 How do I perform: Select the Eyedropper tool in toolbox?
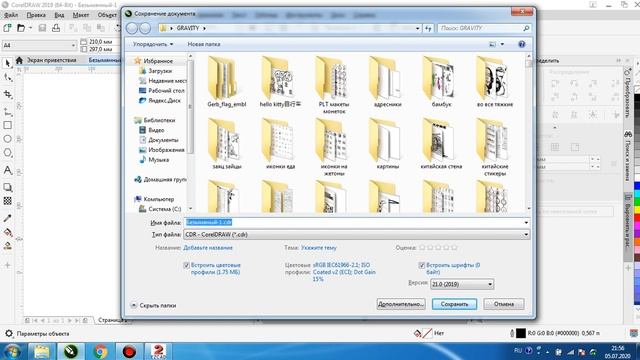tap(7, 218)
